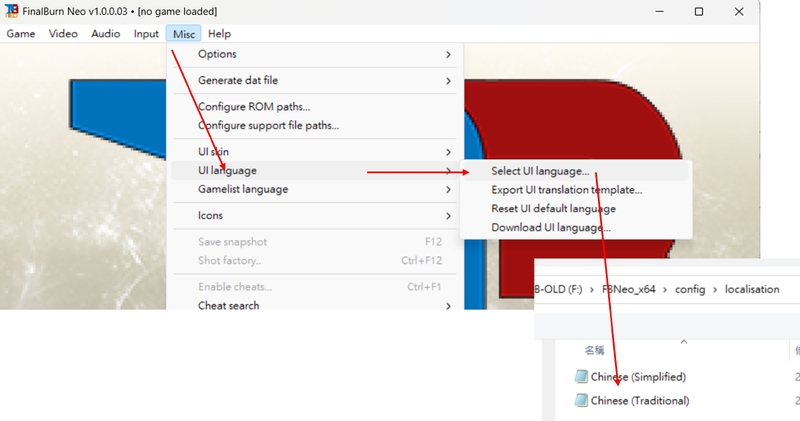The height and width of the screenshot is (421, 800).
Task: Open the Cheat search submenu
Action: point(315,306)
